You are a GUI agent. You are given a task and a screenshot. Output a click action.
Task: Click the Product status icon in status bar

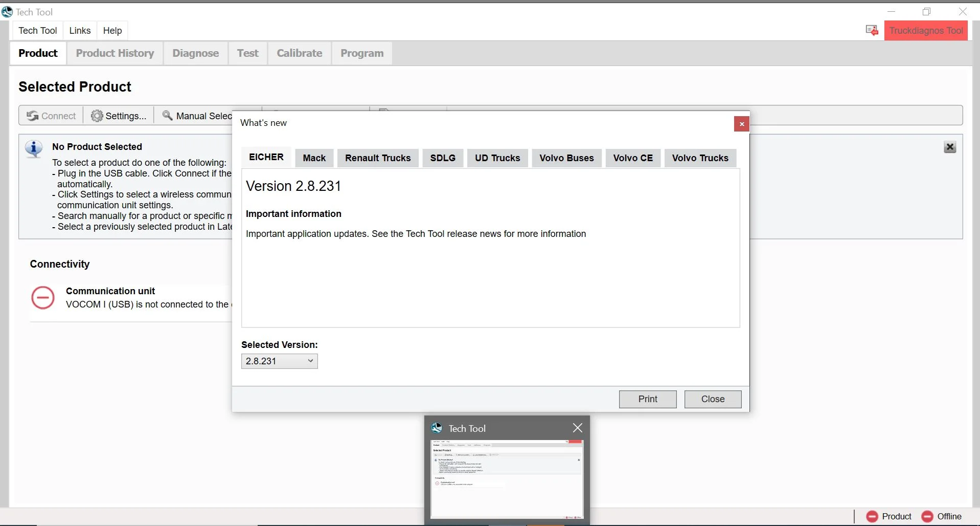[x=872, y=516]
